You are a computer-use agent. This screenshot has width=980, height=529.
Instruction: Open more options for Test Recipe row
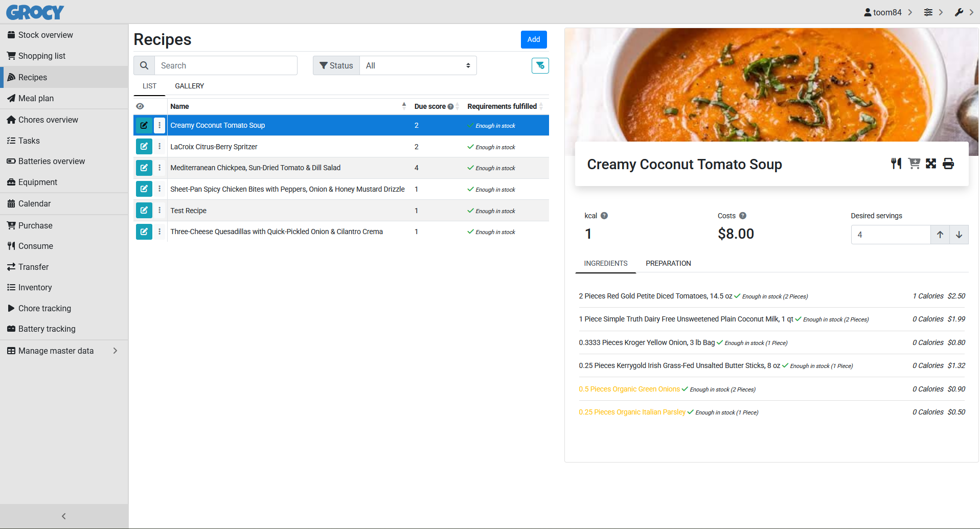159,211
